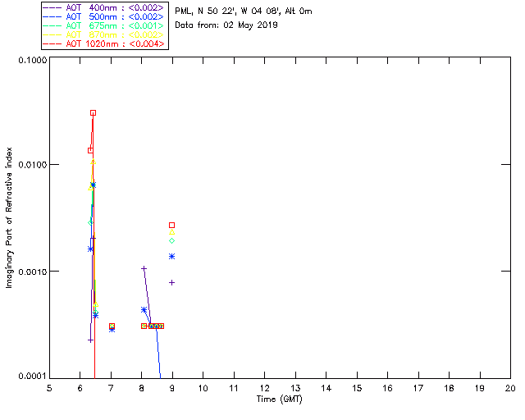Click the legend entry 'AOT 500nm : <0.002>'
The width and height of the screenshot is (525, 420).
pos(105,16)
